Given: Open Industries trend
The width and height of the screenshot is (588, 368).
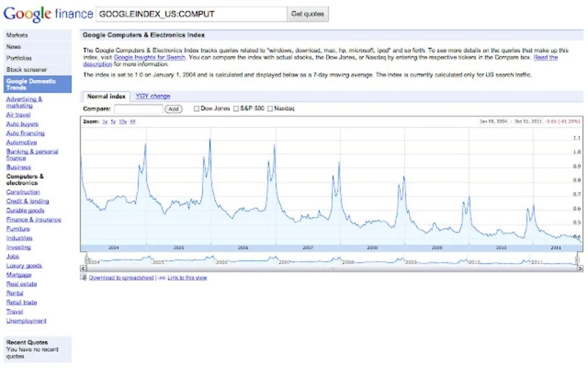Looking at the screenshot, I should [x=19, y=238].
